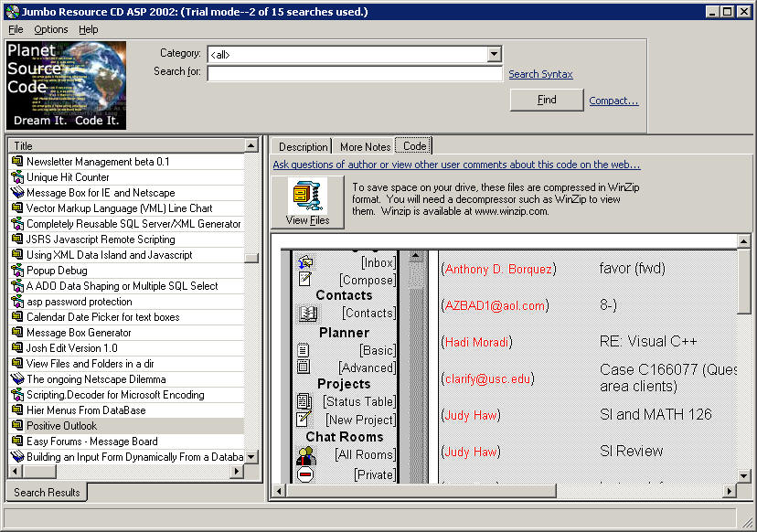Click the Vector Markup Language Line Chart icon
The width and height of the screenshot is (757, 532).
tap(17, 207)
